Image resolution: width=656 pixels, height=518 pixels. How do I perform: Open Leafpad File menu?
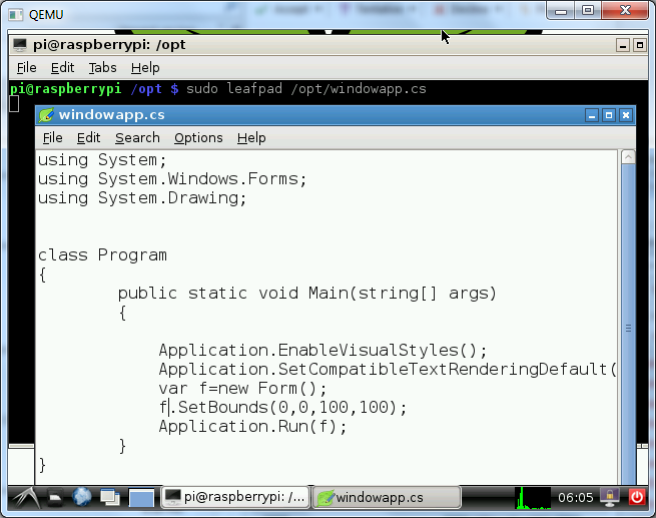click(x=53, y=138)
